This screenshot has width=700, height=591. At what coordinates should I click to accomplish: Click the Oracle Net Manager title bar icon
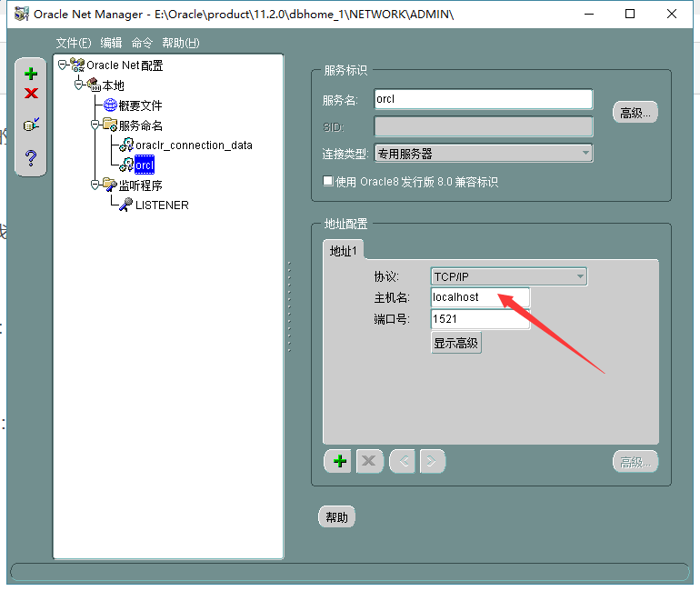[x=22, y=14]
